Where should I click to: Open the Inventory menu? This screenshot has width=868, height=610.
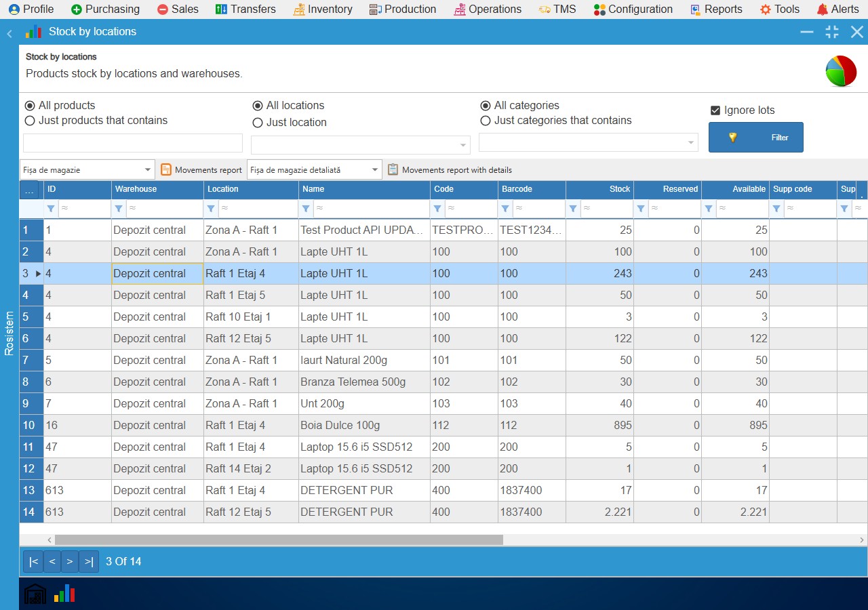323,9
